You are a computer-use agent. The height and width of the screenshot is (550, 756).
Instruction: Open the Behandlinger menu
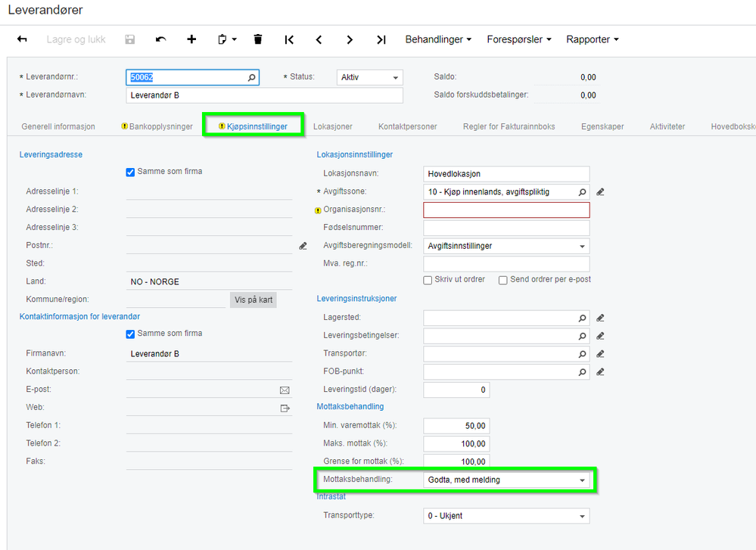(x=438, y=39)
